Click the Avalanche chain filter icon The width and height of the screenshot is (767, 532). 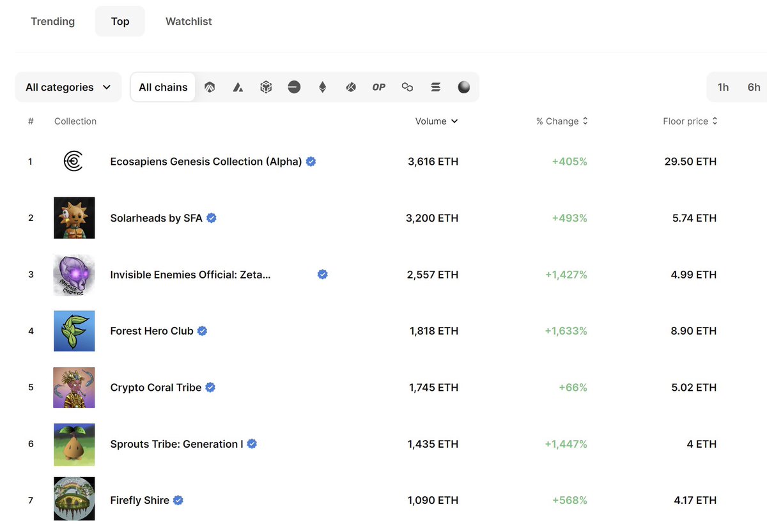point(238,87)
